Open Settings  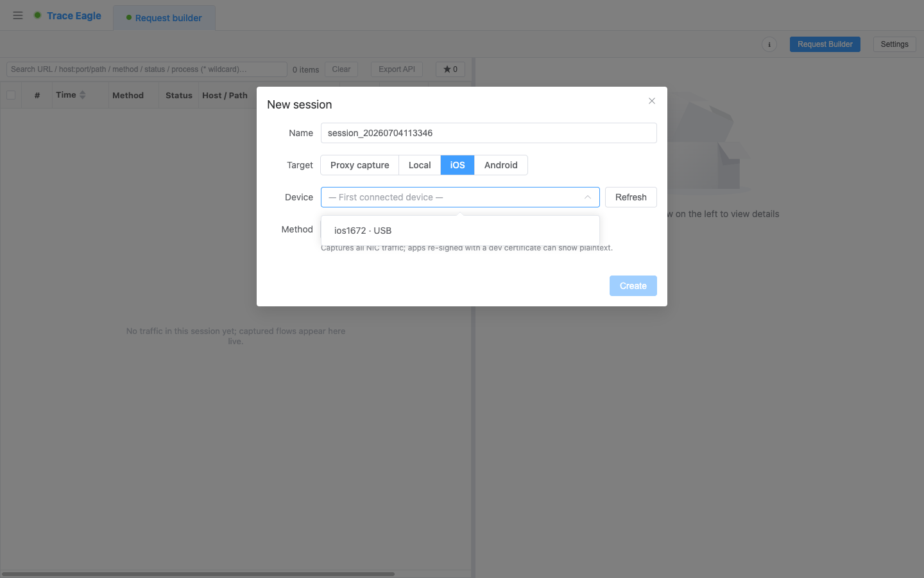[894, 44]
